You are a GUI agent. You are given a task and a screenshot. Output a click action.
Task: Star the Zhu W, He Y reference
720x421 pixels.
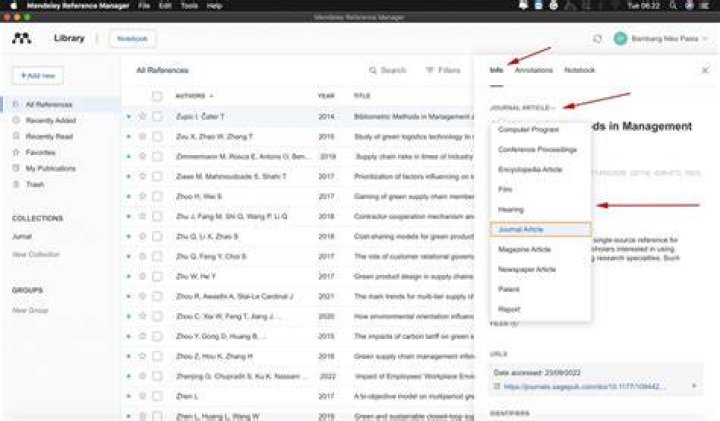click(x=142, y=276)
